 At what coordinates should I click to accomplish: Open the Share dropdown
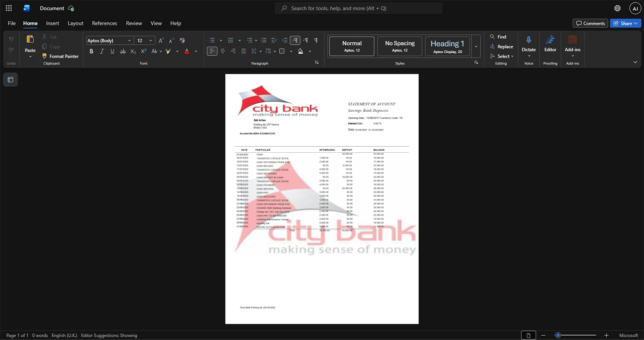626,23
